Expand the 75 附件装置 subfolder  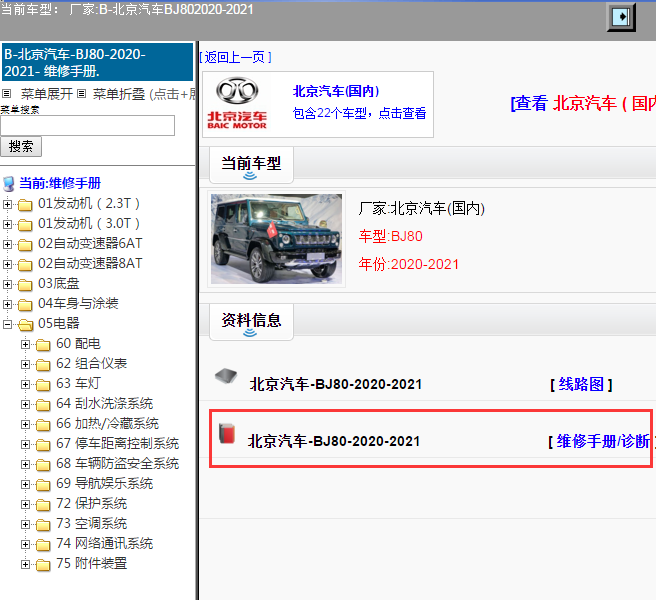pos(26,564)
